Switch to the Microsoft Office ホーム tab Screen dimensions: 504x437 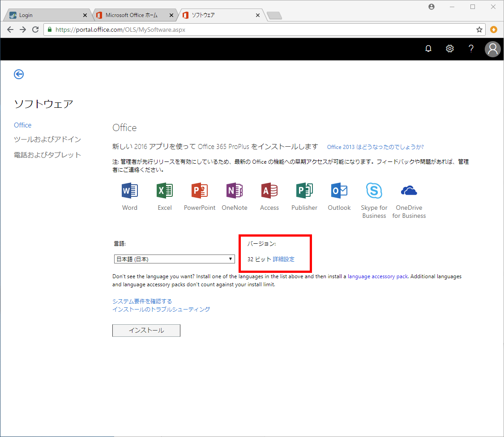click(x=135, y=15)
